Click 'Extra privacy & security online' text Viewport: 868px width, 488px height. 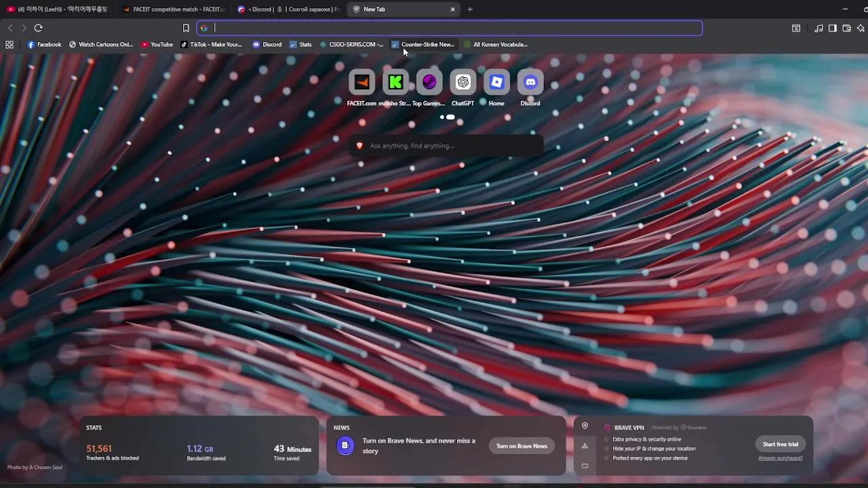(647, 439)
